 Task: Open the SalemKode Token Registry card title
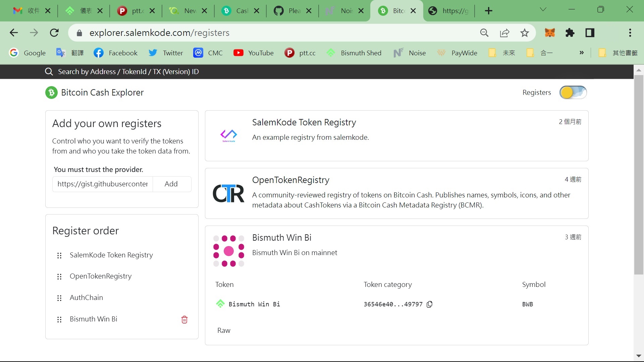pyautogui.click(x=304, y=122)
